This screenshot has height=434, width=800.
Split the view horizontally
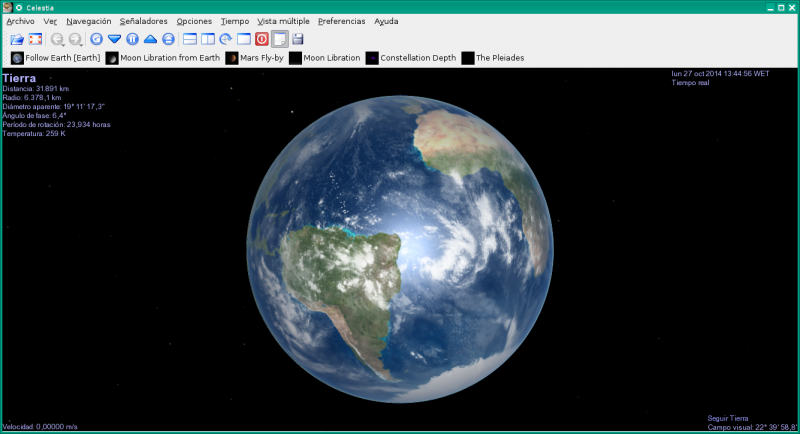point(189,39)
